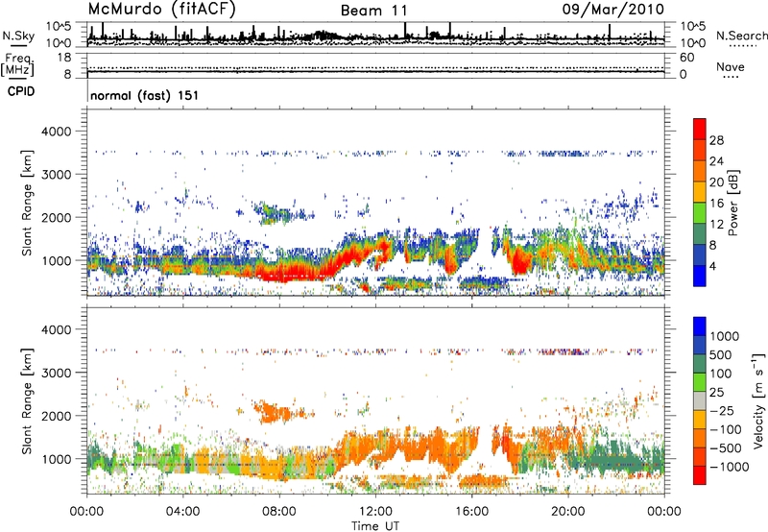Click the Time UT axis title
Viewport: 768px width, 532px height.
pos(375,526)
